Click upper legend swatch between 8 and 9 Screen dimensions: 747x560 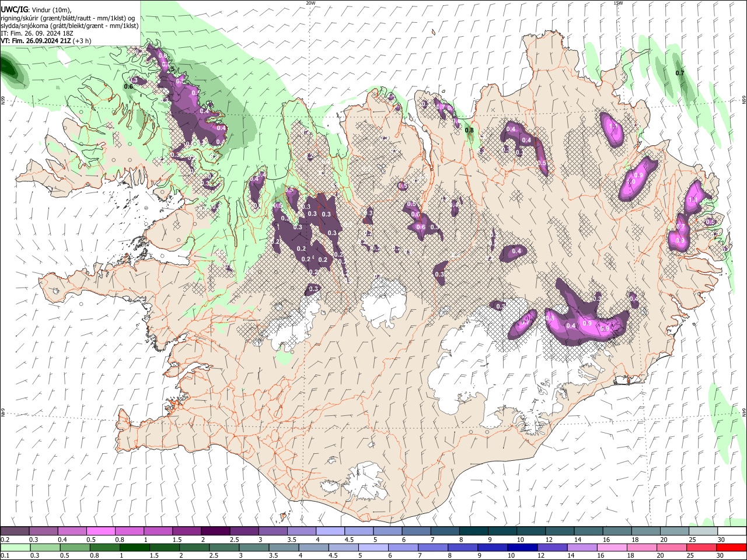pyautogui.click(x=473, y=531)
